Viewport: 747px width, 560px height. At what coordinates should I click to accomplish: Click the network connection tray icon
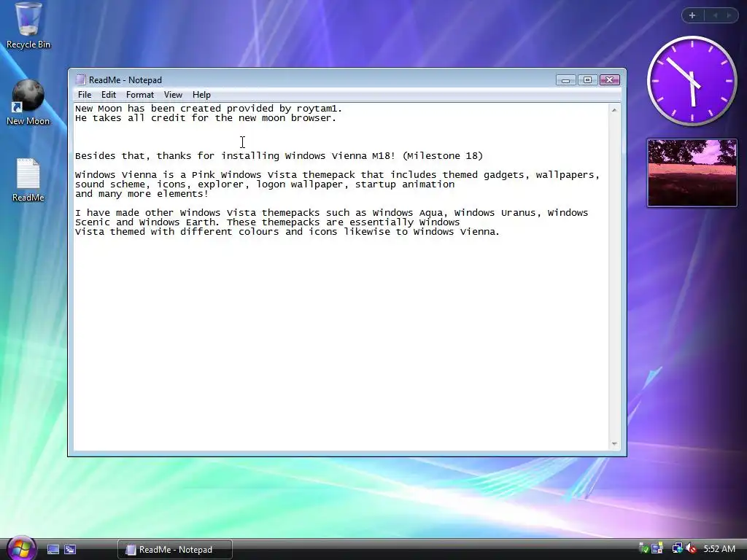[677, 549]
